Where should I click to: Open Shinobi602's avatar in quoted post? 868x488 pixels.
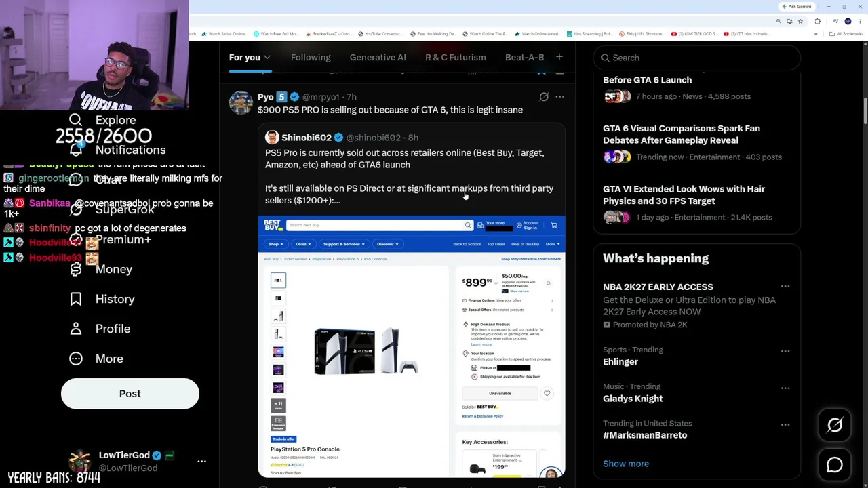[272, 138]
